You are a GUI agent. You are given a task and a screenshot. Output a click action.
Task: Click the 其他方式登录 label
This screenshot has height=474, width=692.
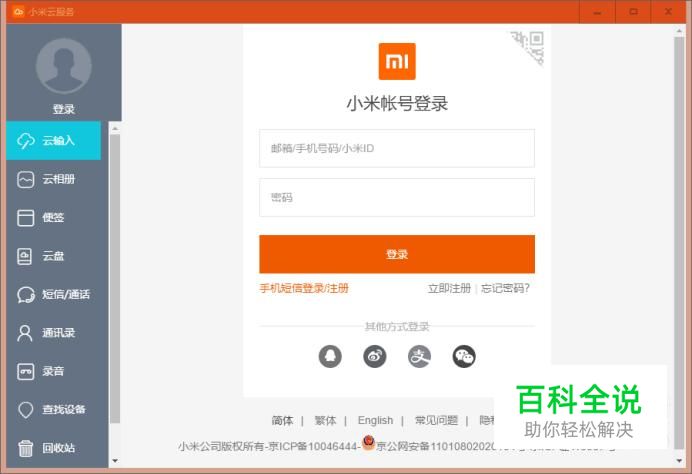397,327
